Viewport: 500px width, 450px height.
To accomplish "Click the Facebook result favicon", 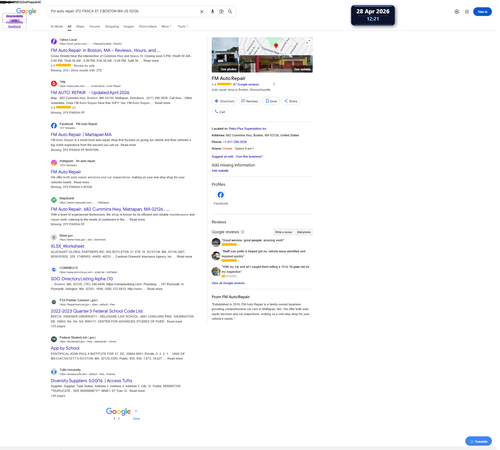I will click(x=54, y=126).
